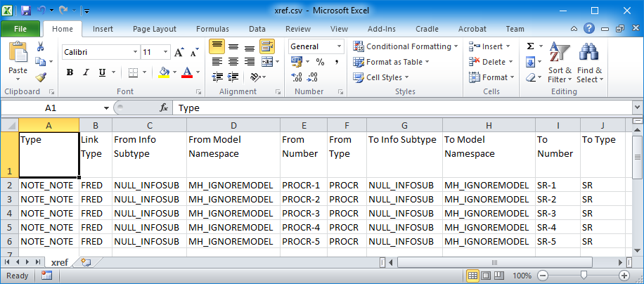Click the Increase Decimal icon
This screenshot has height=284, width=644.
297,77
